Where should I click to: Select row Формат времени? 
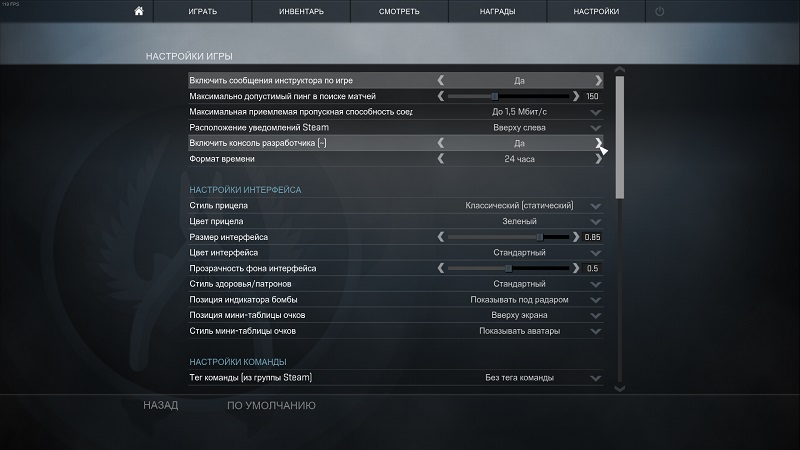click(x=395, y=159)
